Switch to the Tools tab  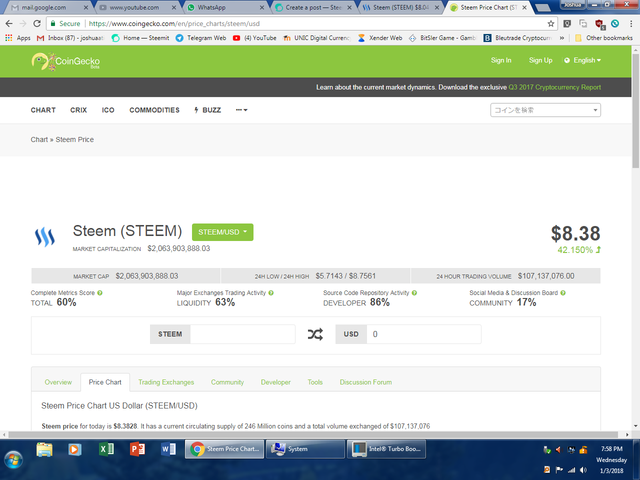tap(315, 382)
